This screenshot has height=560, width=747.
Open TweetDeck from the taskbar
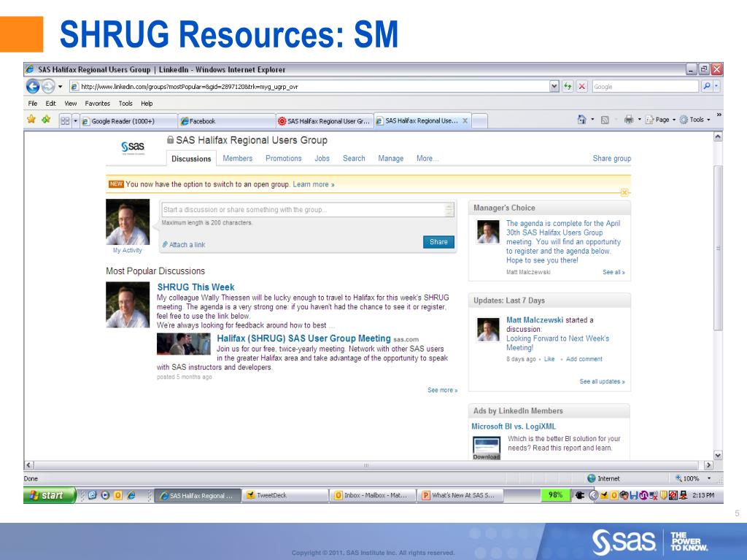coord(285,495)
